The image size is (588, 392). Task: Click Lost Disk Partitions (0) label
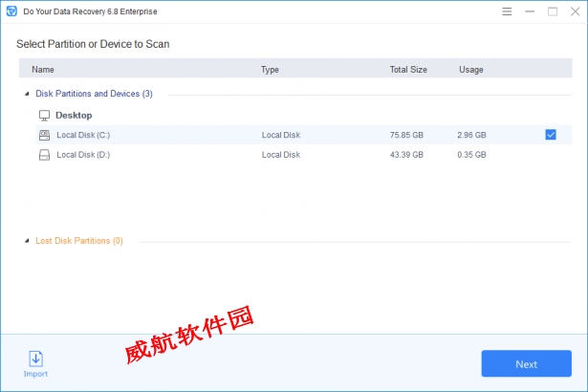79,241
